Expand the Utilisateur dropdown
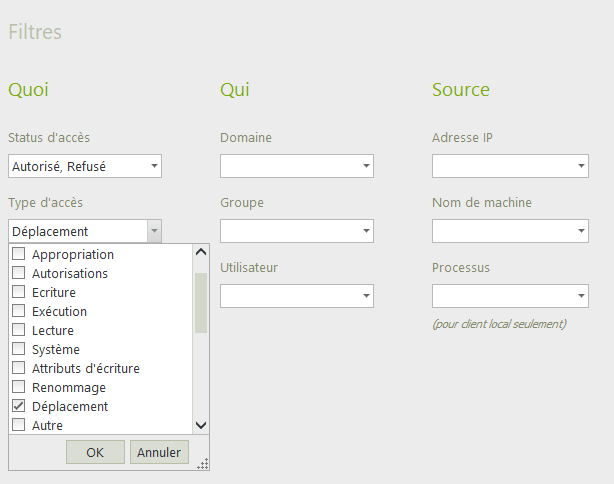This screenshot has width=614, height=484. click(366, 296)
